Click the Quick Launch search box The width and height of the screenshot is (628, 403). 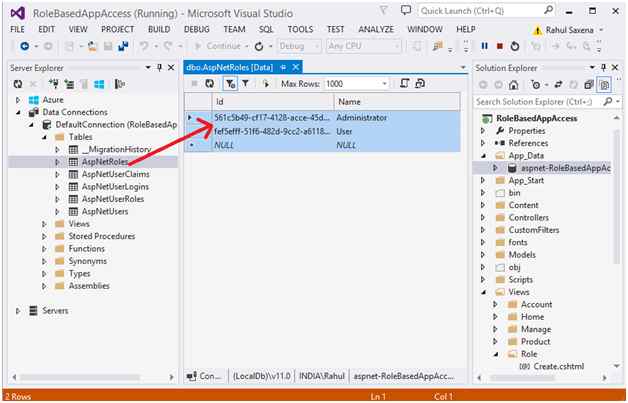coord(486,11)
